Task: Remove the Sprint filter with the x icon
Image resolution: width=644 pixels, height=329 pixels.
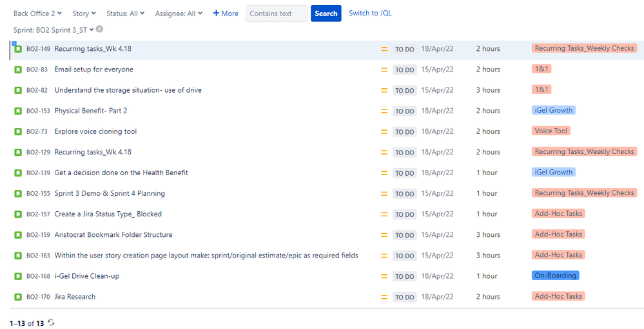Action: click(99, 29)
